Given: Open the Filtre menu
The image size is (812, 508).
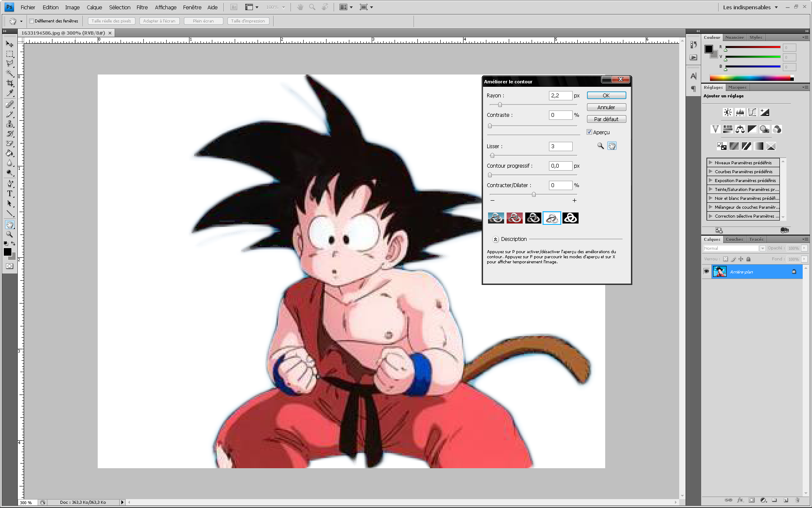Looking at the screenshot, I should point(142,7).
